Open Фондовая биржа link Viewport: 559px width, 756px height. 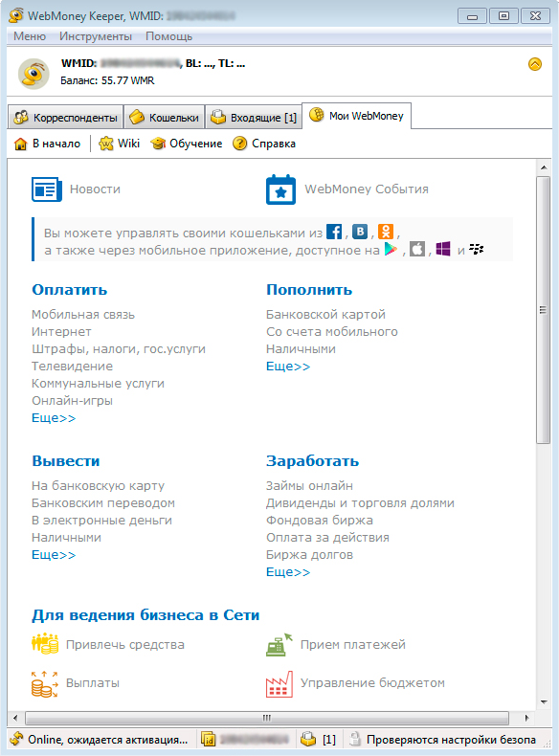320,521
